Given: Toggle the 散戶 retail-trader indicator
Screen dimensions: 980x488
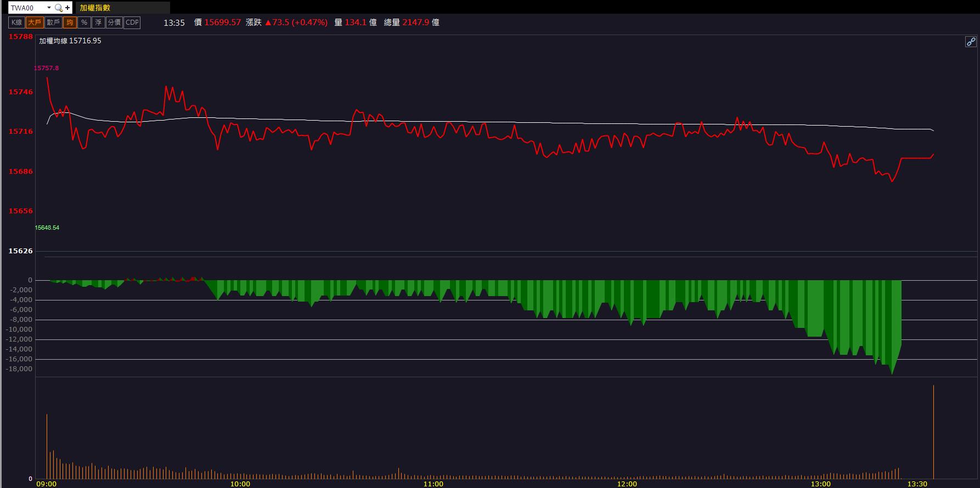Looking at the screenshot, I should click(x=53, y=22).
